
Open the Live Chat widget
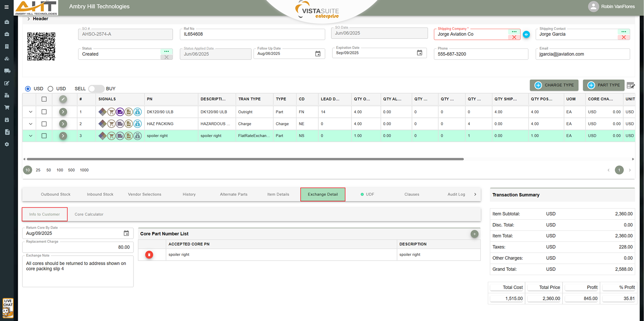pyautogui.click(x=8, y=308)
